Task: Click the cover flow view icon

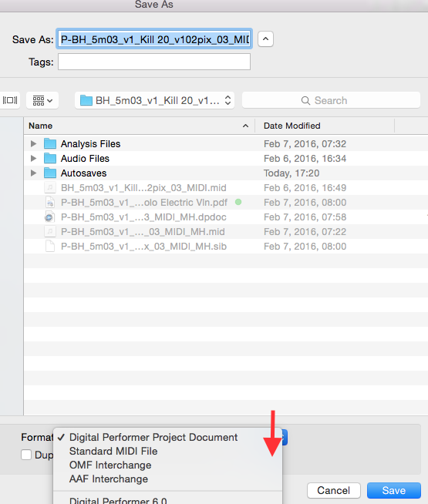Action: pos(10,101)
